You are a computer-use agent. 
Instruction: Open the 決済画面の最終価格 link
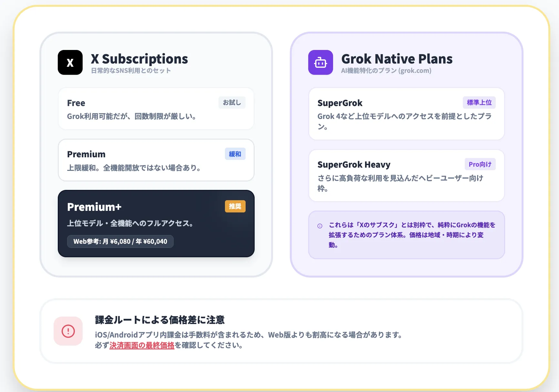pos(142,345)
